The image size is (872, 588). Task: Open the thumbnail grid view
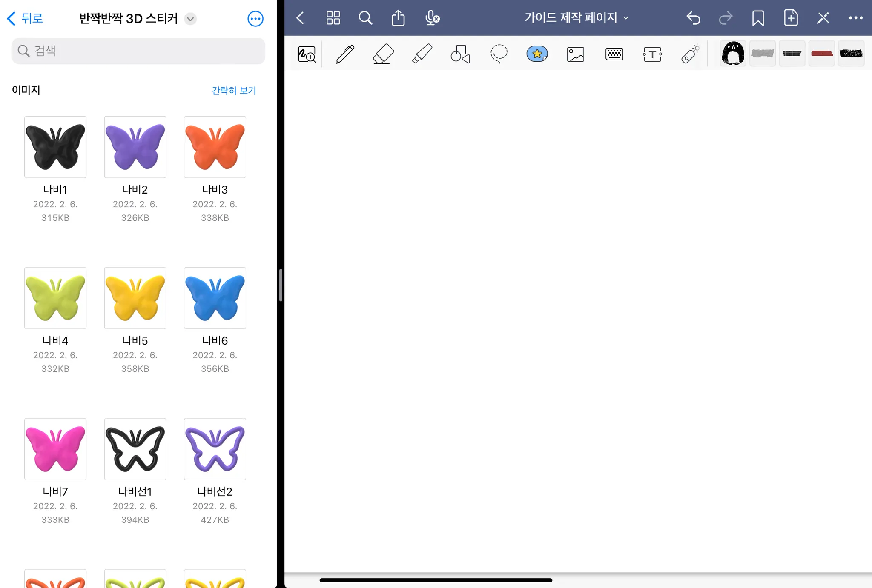(x=333, y=18)
